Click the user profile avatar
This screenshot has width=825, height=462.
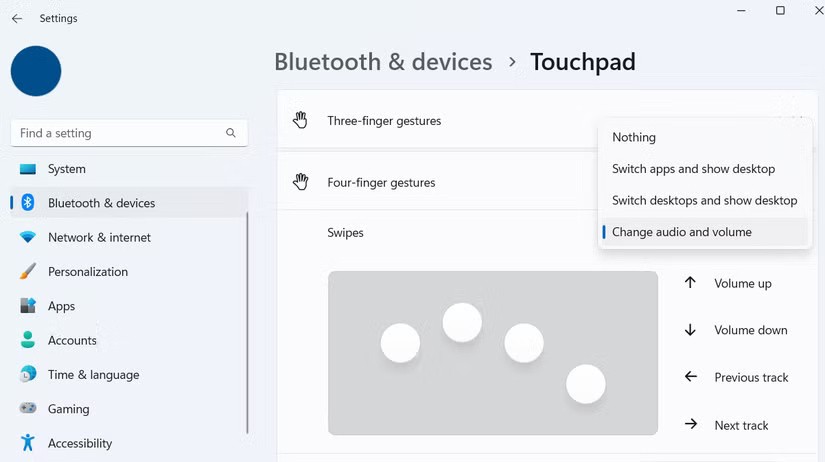click(36, 71)
